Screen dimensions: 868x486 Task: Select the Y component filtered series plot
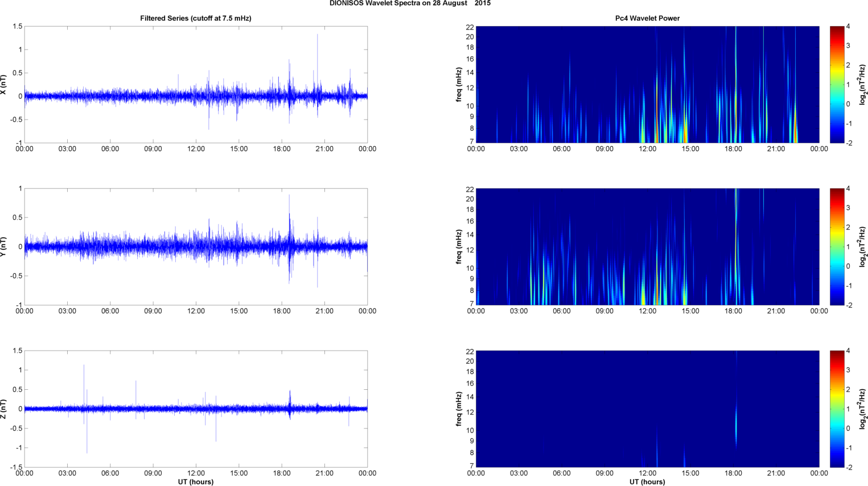(x=196, y=246)
